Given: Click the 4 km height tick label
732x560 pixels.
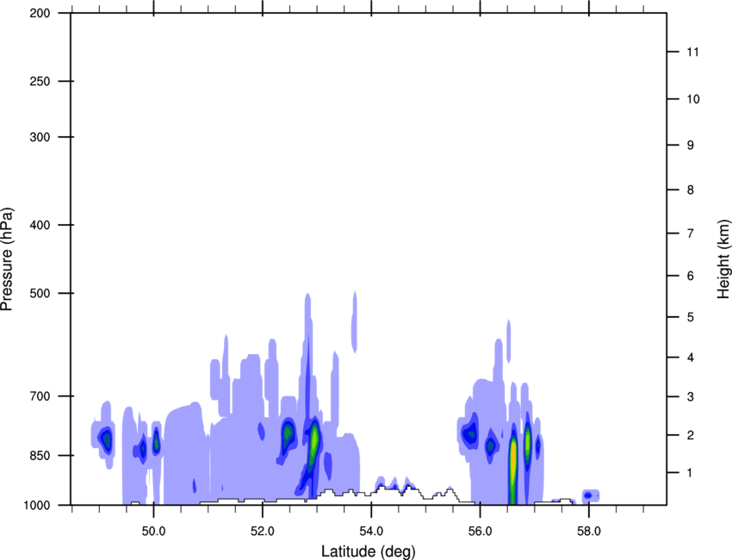Looking at the screenshot, I should pyautogui.click(x=691, y=358).
